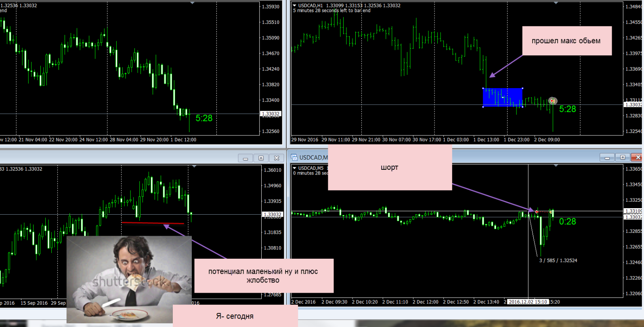Expand the arrow beside USDCAD,H1
This screenshot has width=644, height=327.
[295, 6]
